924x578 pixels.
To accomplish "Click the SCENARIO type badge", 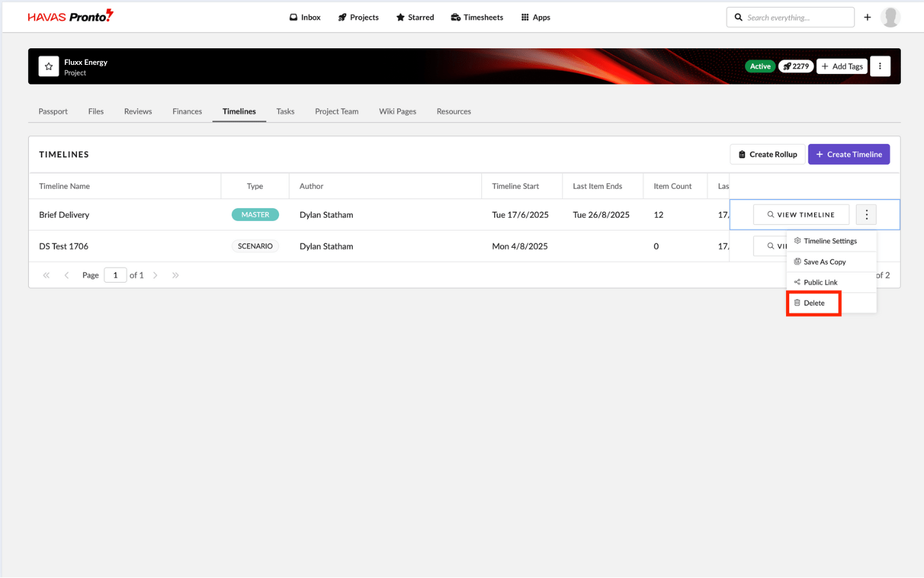I will [255, 246].
